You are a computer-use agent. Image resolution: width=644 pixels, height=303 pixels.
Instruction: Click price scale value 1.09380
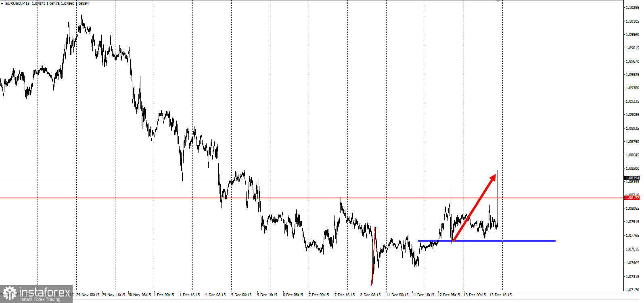point(633,88)
